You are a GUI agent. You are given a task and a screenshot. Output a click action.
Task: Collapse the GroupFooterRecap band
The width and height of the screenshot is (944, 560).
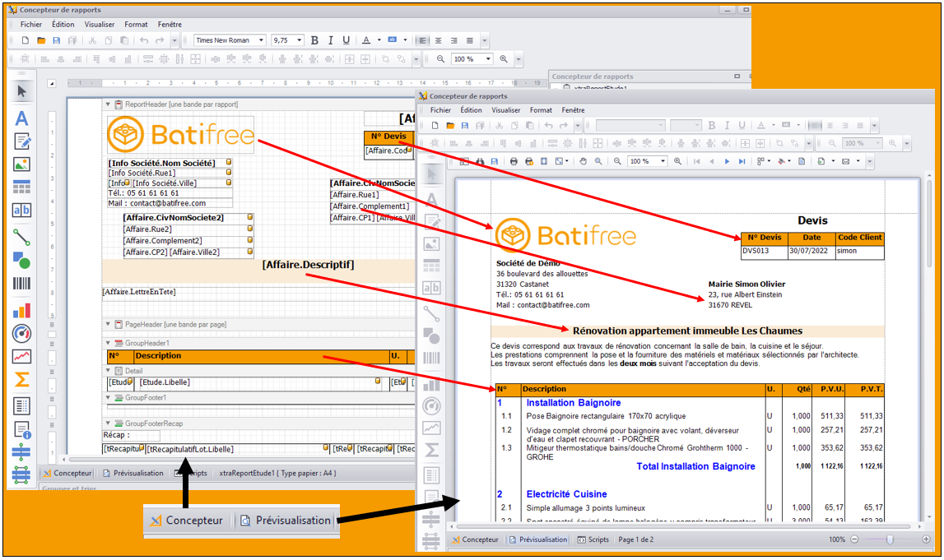[x=109, y=423]
